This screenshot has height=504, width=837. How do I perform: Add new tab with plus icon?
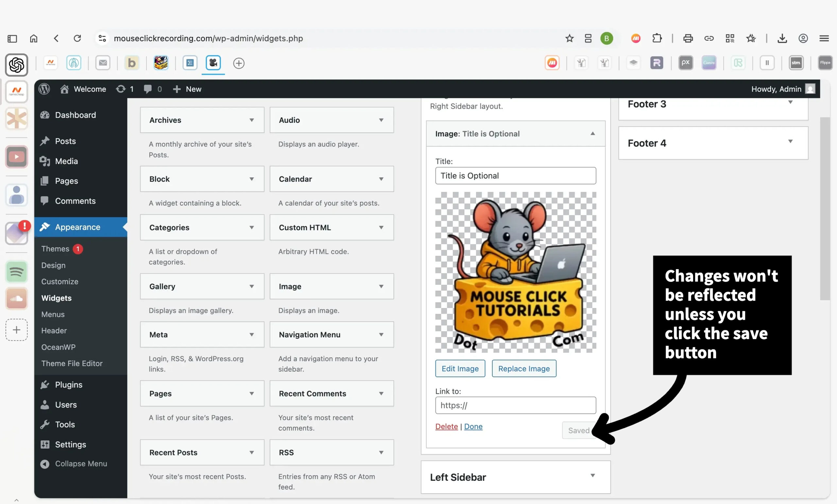[239, 63]
